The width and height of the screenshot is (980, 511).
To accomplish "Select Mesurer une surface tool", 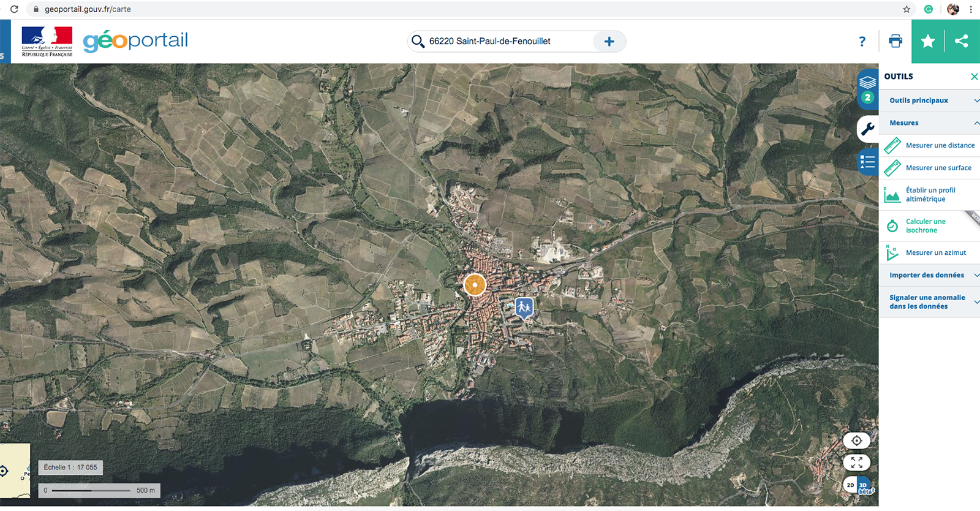I will point(938,168).
